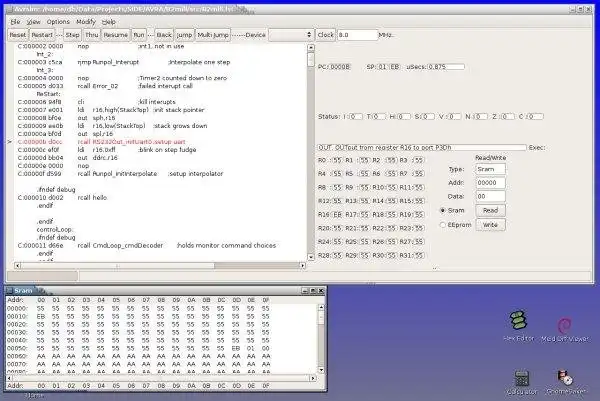600x401 pixels.
Task: Click Sram window scroll up arrow
Action: pyautogui.click(x=321, y=307)
